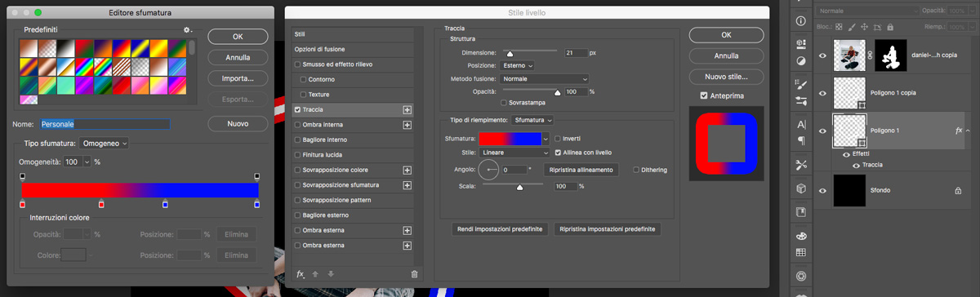
Task: Toggle the Traccia effect checkbox
Action: coord(298,109)
